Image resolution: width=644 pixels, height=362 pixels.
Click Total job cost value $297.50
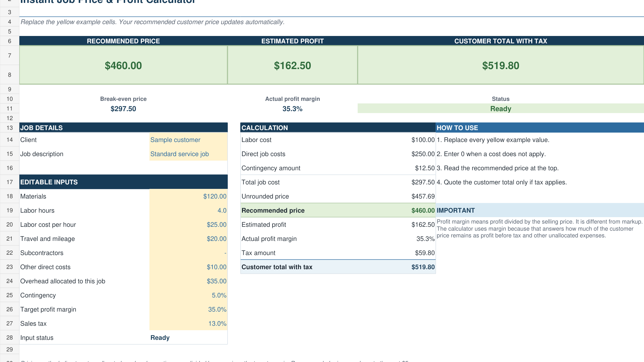tap(423, 182)
